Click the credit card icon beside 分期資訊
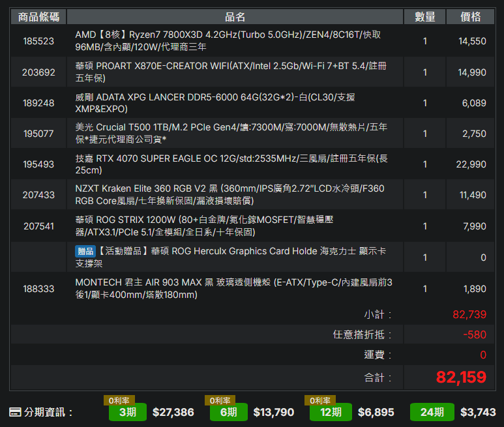This screenshot has width=504, height=427. coord(15,412)
